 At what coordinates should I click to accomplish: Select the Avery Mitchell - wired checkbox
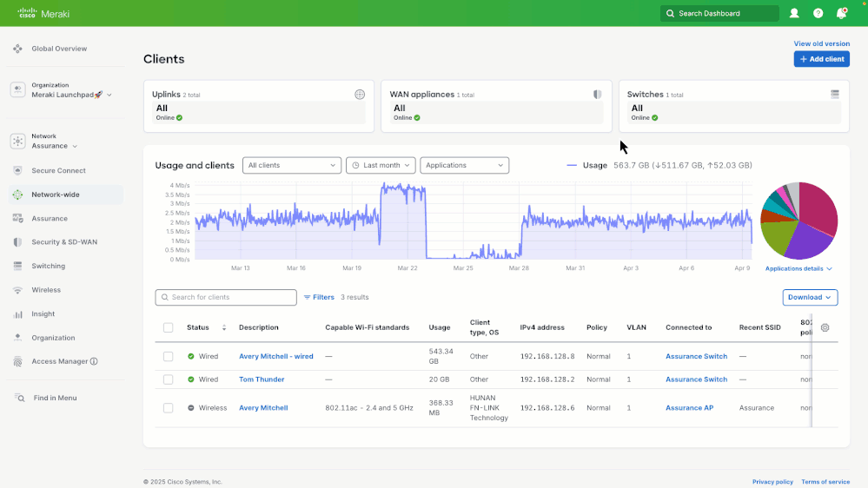[x=169, y=356]
